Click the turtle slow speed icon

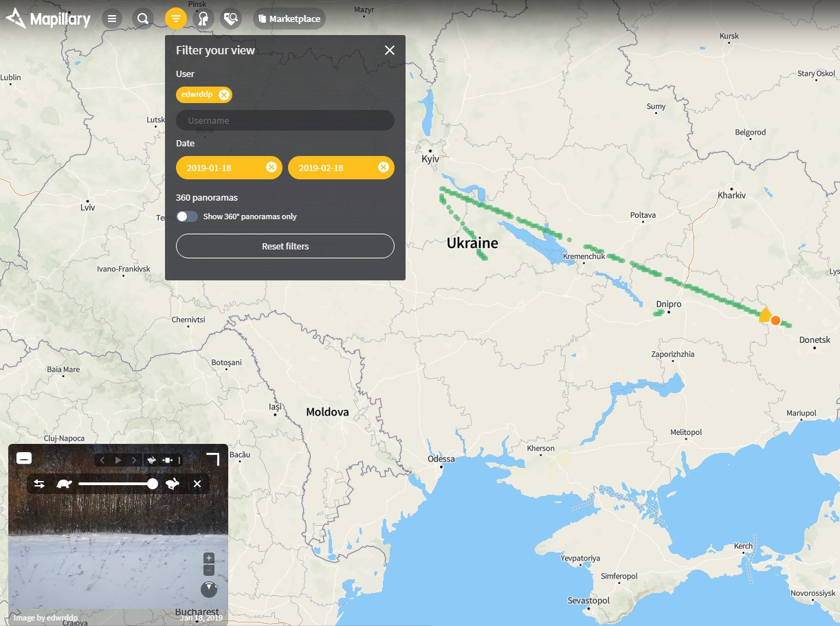point(65,484)
